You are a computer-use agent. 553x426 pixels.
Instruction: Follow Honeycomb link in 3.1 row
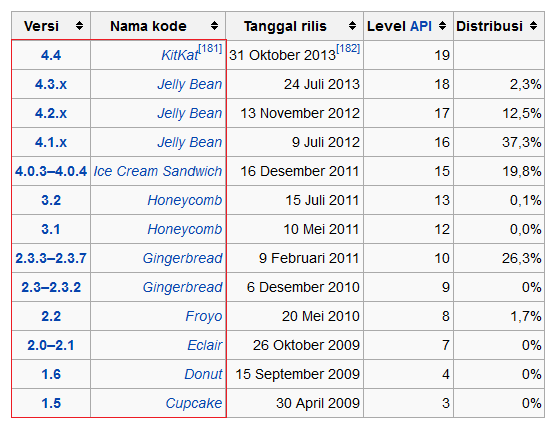click(x=185, y=229)
